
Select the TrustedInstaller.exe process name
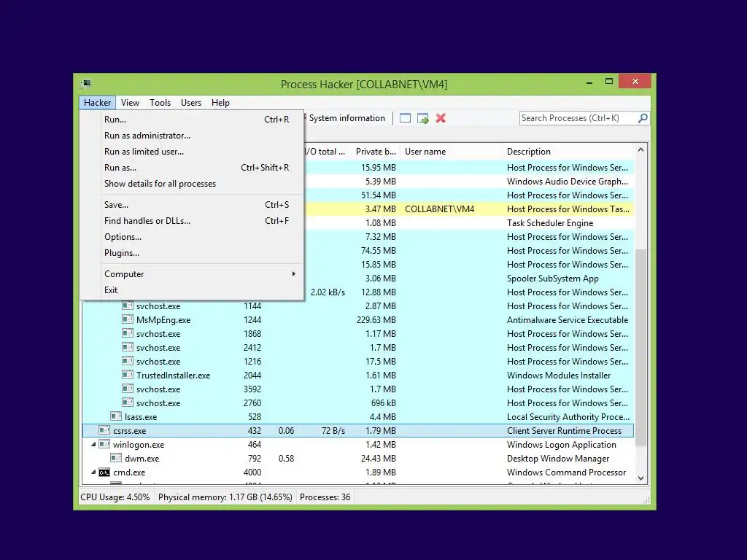174,376
